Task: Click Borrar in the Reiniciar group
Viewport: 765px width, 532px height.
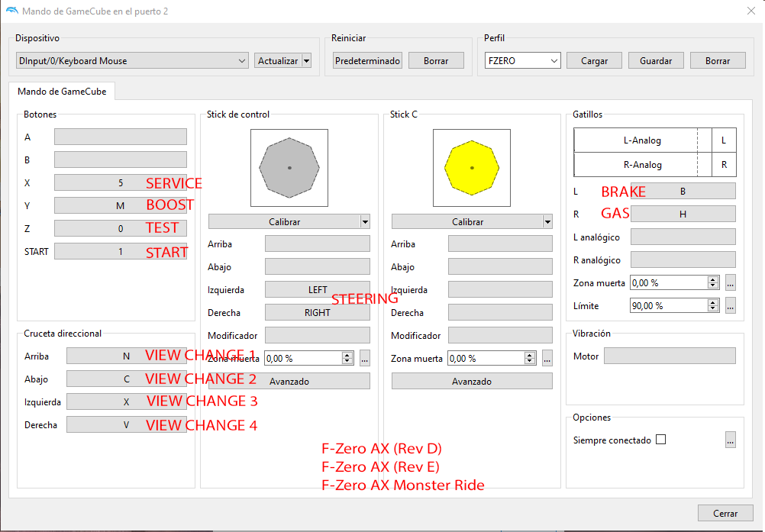Action: tap(436, 60)
